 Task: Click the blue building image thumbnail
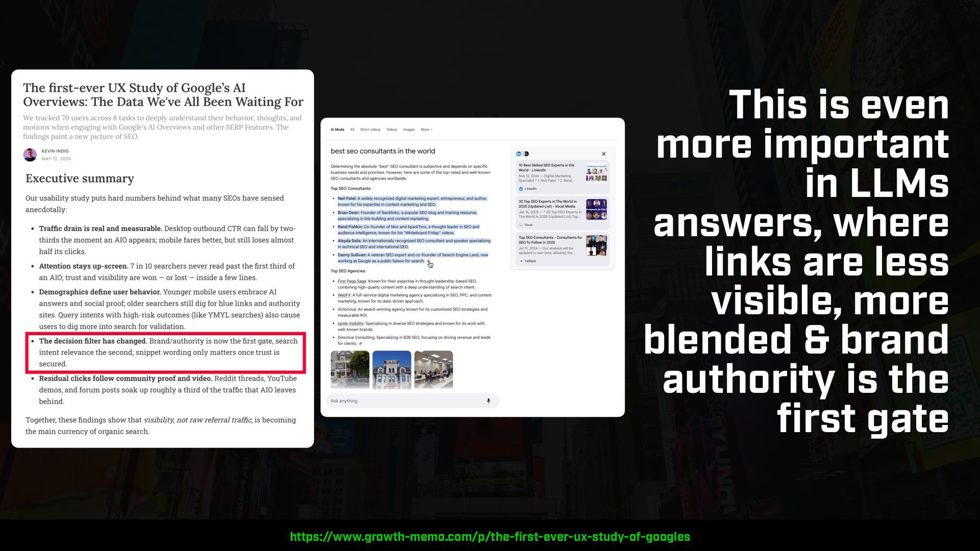click(391, 369)
